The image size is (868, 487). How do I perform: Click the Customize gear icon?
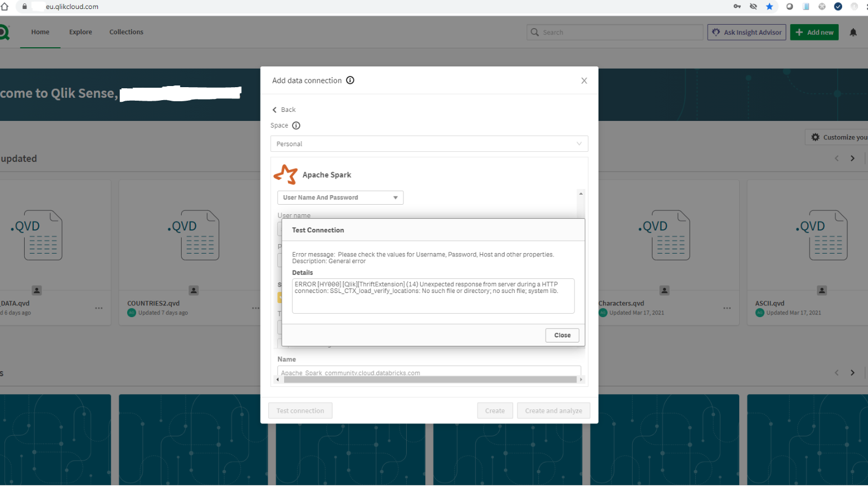tap(815, 137)
